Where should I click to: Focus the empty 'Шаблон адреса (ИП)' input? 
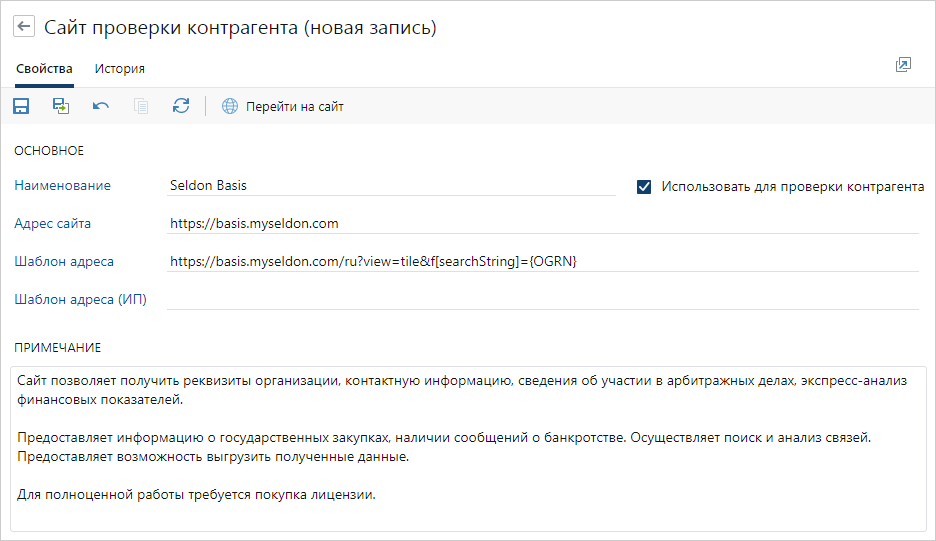(x=540, y=299)
